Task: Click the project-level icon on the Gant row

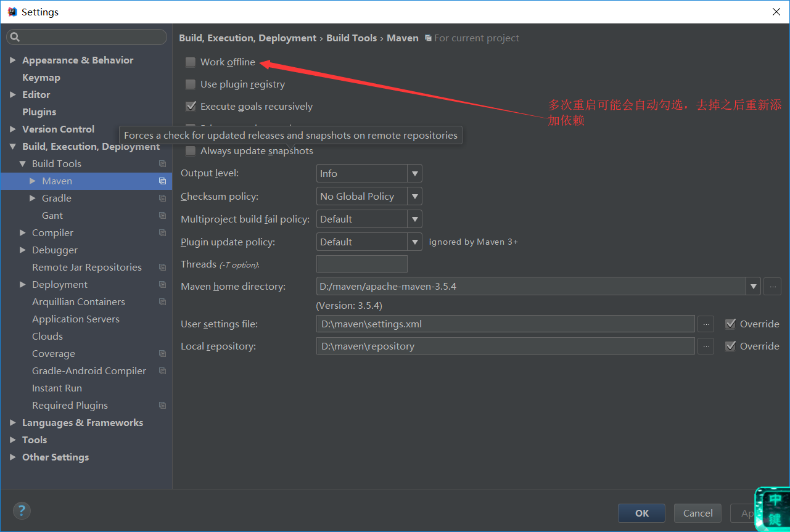Action: pos(162,216)
